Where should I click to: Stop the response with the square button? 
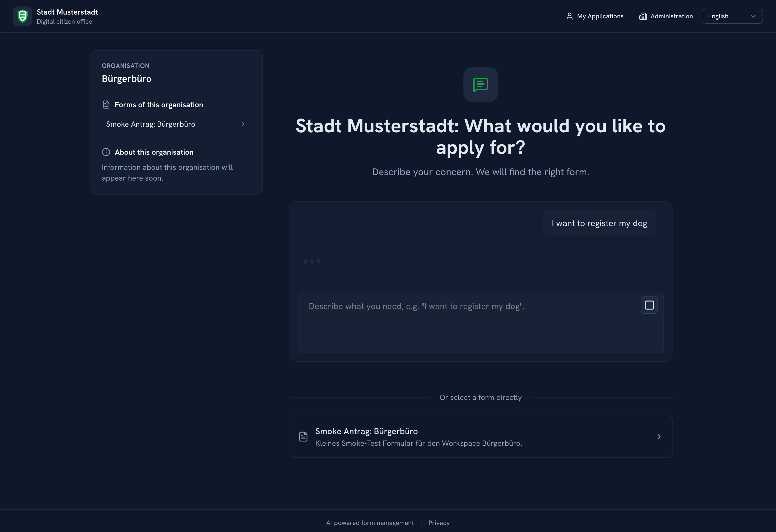coord(649,305)
